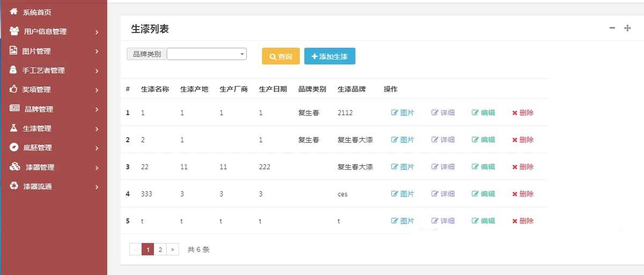
Task: View 详细 details for row 2
Action: (443, 140)
